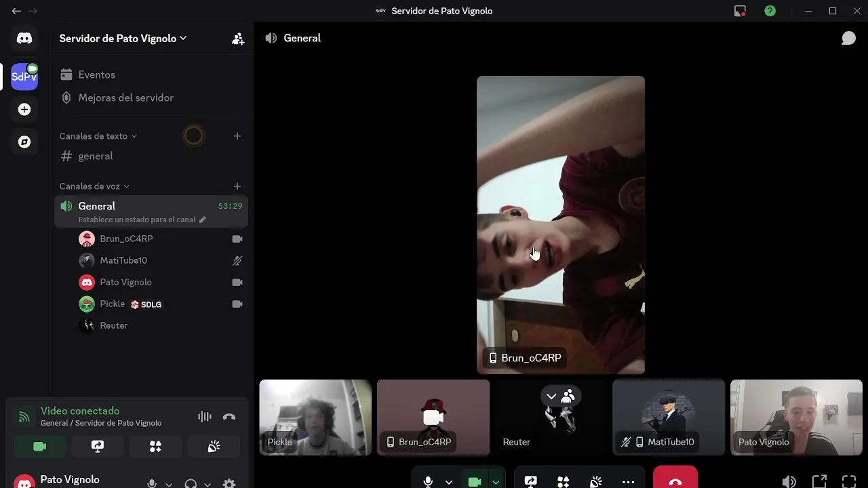The width and height of the screenshot is (868, 488).
Task: Mute microphone in the bottom call toolbar
Action: tap(428, 481)
